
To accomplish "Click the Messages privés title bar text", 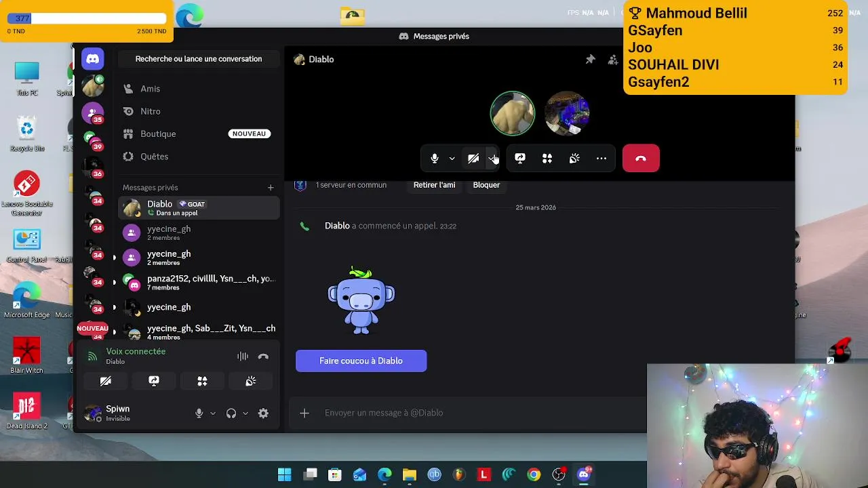I will [x=441, y=36].
